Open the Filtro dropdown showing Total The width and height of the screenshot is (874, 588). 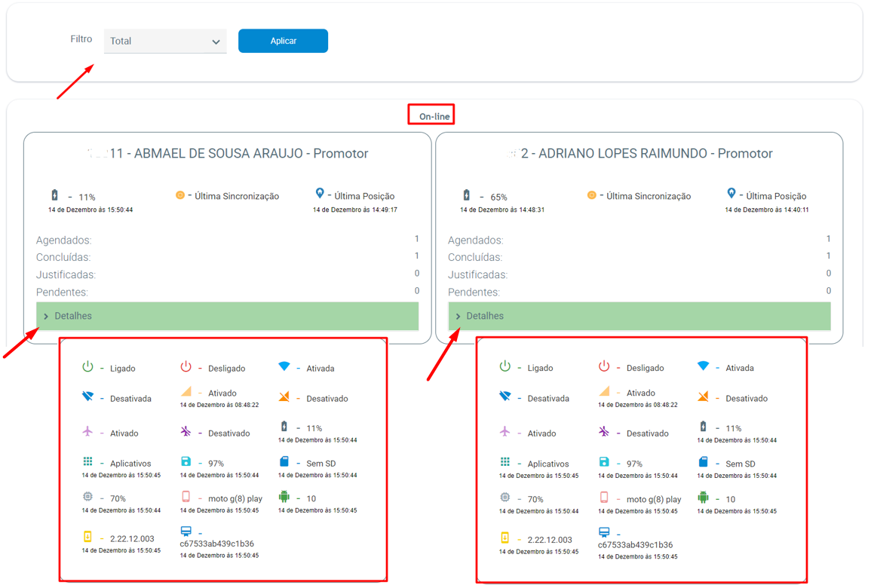165,41
